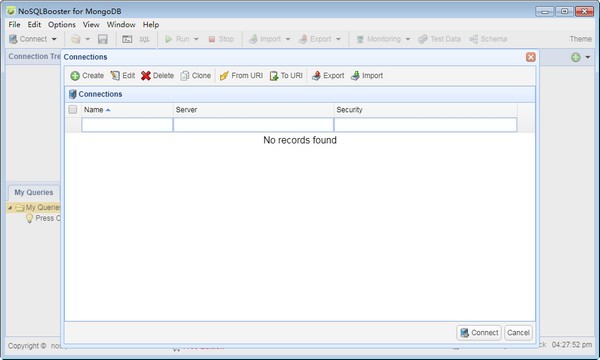Open the Edit menu
This screenshot has width=600, height=360.
click(34, 24)
